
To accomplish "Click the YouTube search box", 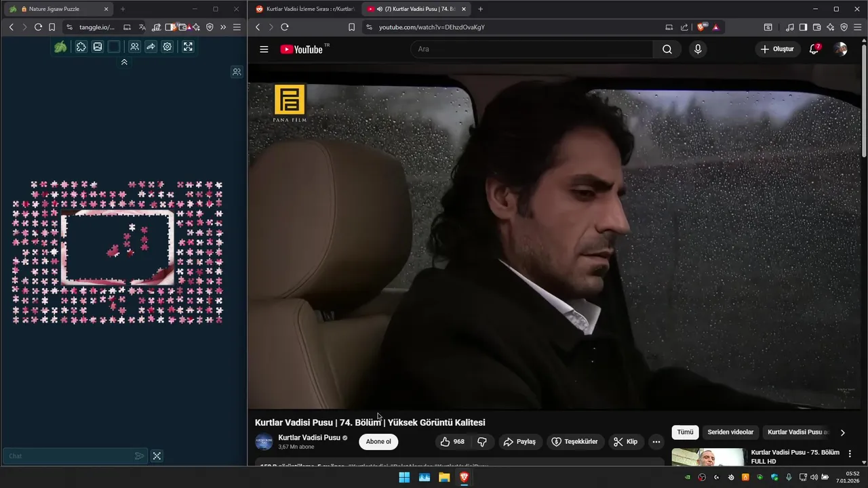I will [x=532, y=49].
